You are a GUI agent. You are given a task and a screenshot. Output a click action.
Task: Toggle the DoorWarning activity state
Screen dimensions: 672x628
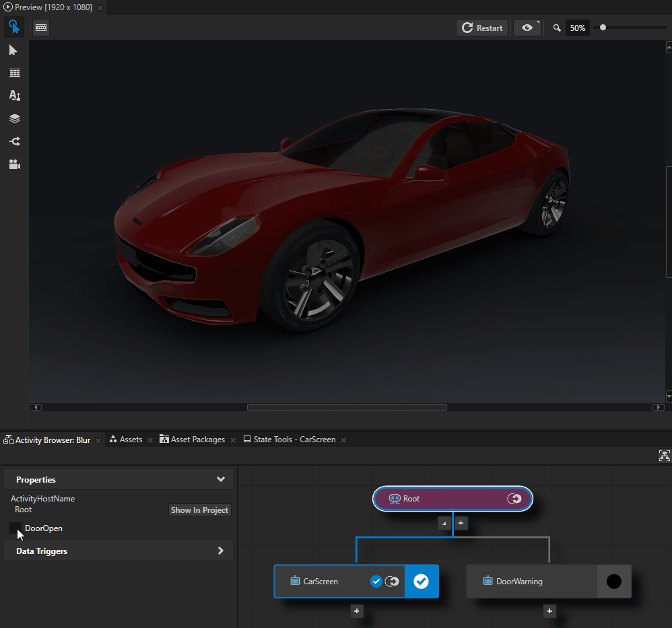[614, 581]
